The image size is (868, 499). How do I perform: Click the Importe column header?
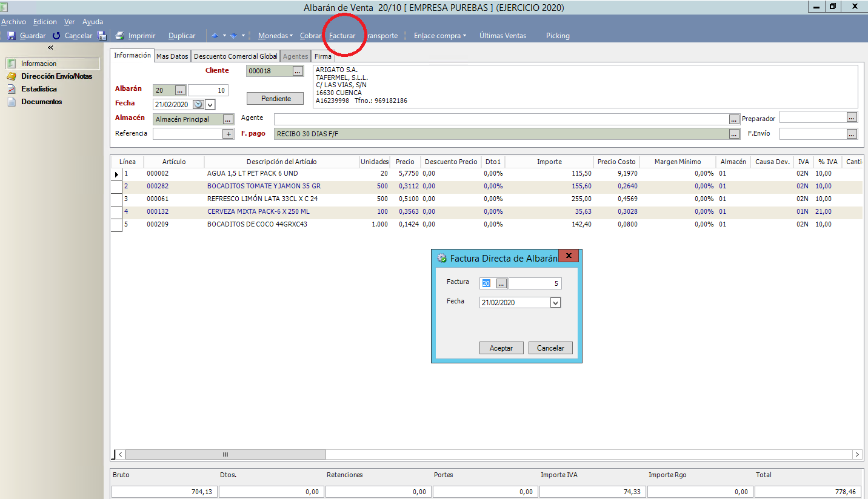(x=549, y=162)
